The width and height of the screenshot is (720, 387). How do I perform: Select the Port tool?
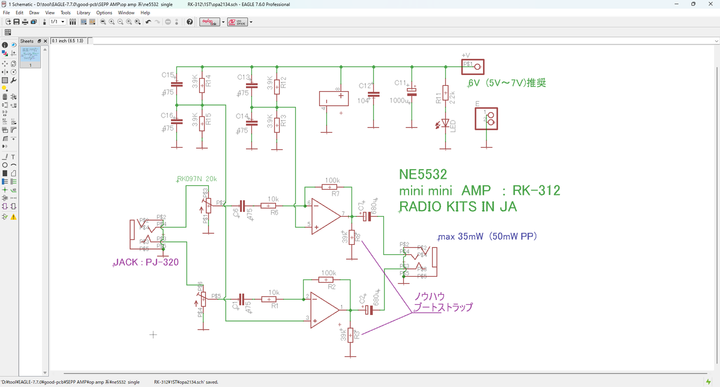click(13, 206)
